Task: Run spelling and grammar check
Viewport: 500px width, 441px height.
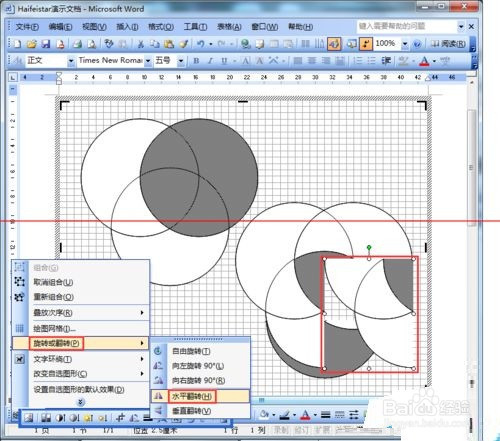Action: pos(109,44)
